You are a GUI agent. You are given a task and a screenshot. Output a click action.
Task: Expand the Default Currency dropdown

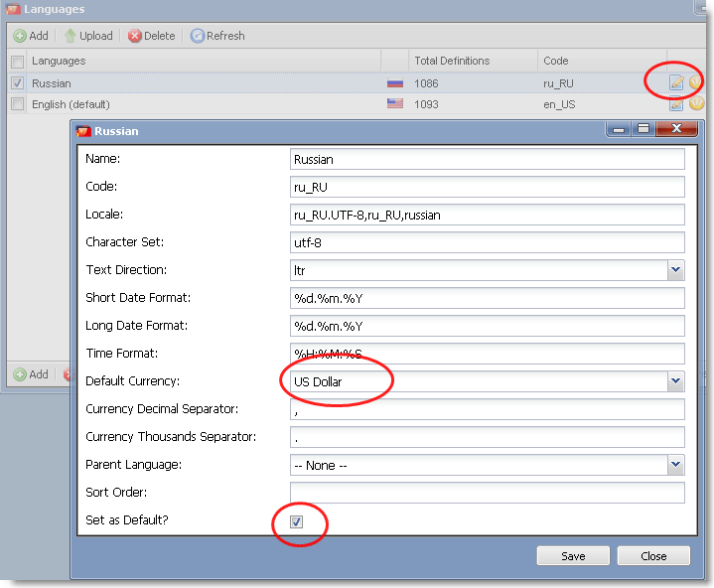click(675, 381)
